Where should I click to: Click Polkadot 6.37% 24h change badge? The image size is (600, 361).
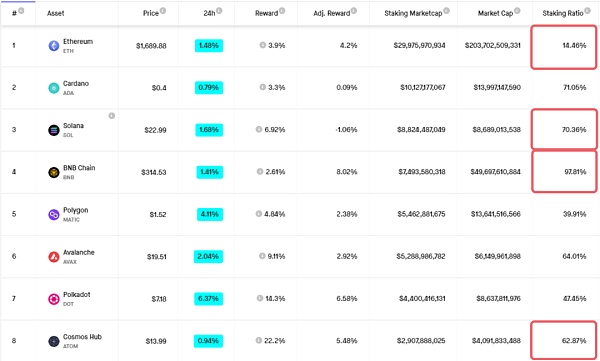click(208, 299)
